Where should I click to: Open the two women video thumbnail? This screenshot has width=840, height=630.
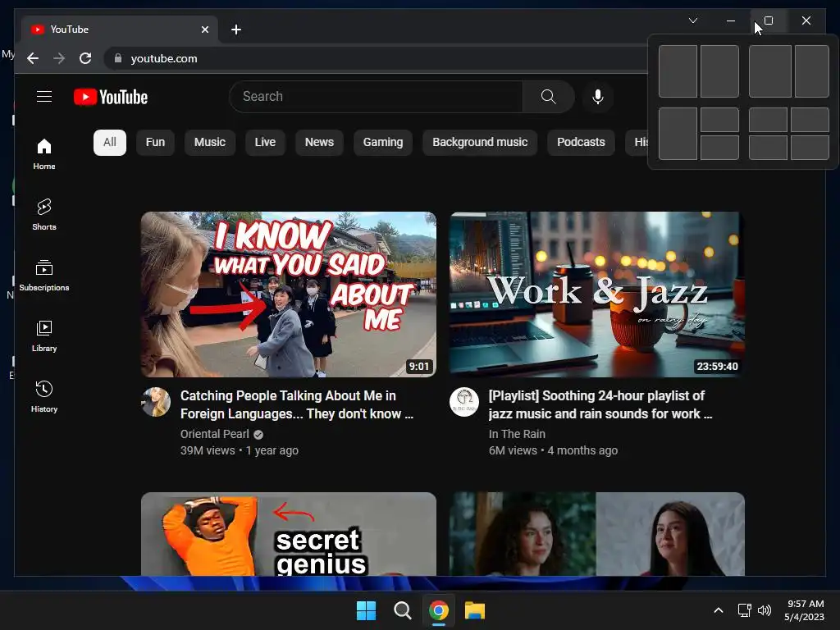(x=597, y=534)
